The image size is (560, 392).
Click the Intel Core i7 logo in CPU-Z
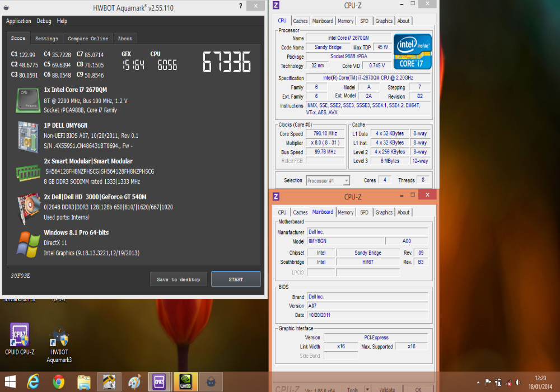[x=413, y=52]
